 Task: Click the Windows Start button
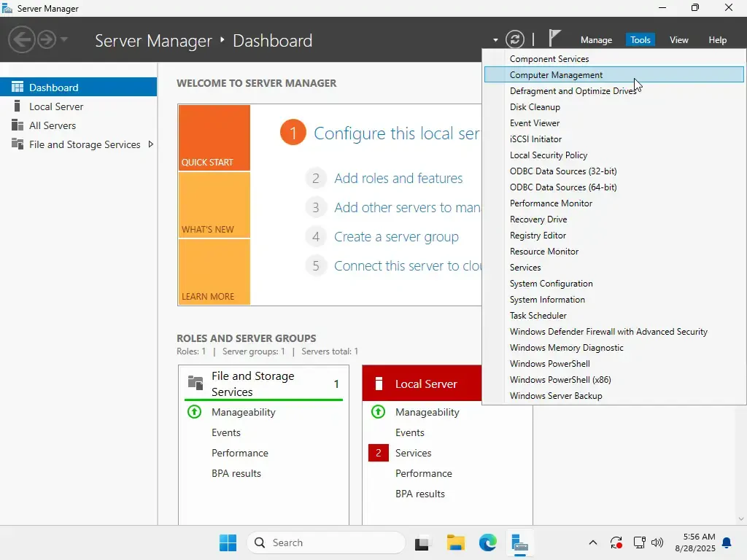coord(228,542)
